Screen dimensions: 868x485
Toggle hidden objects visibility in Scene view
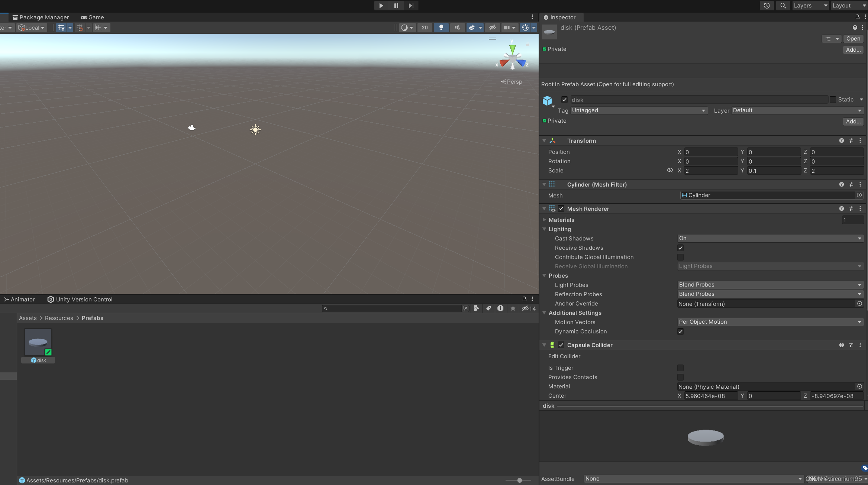tap(493, 28)
